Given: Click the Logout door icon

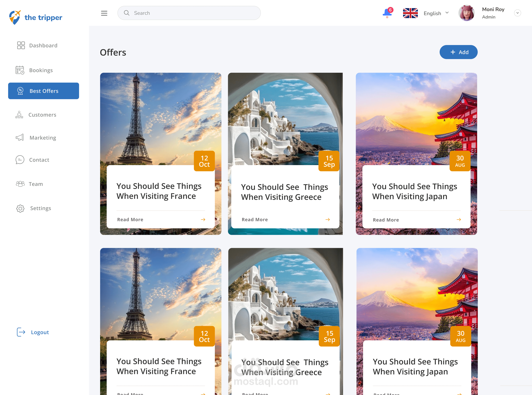Looking at the screenshot, I should point(21,332).
